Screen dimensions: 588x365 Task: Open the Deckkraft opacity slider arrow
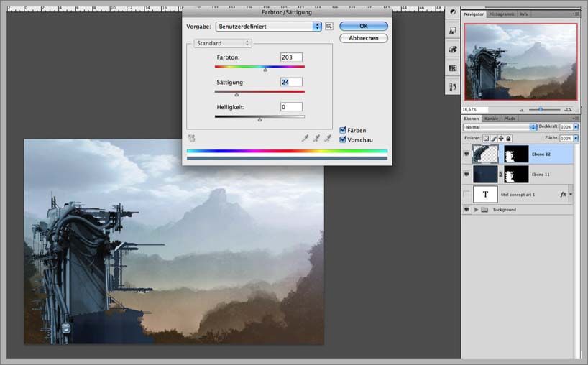pyautogui.click(x=576, y=127)
